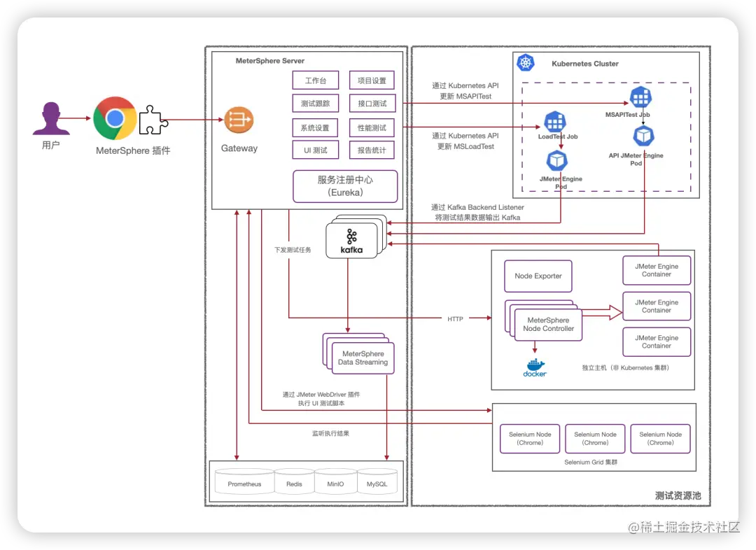Click the orange Gateway icon
This screenshot has width=756, height=550.
(239, 120)
